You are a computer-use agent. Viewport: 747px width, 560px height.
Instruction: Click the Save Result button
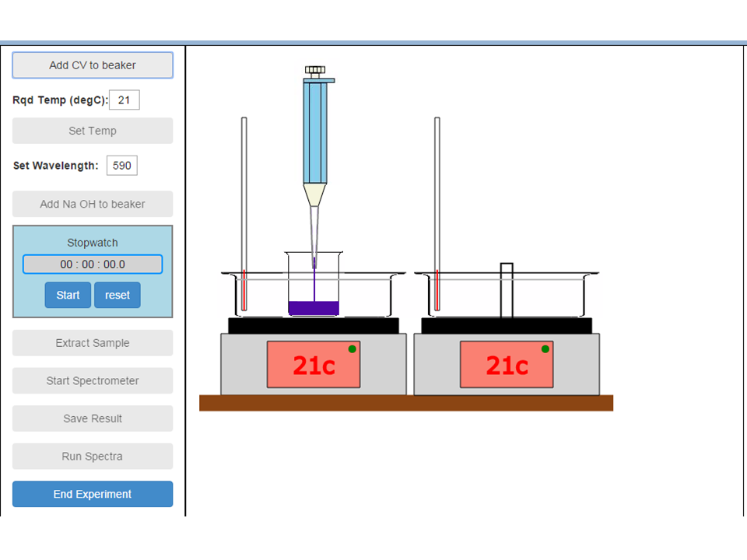pos(93,418)
